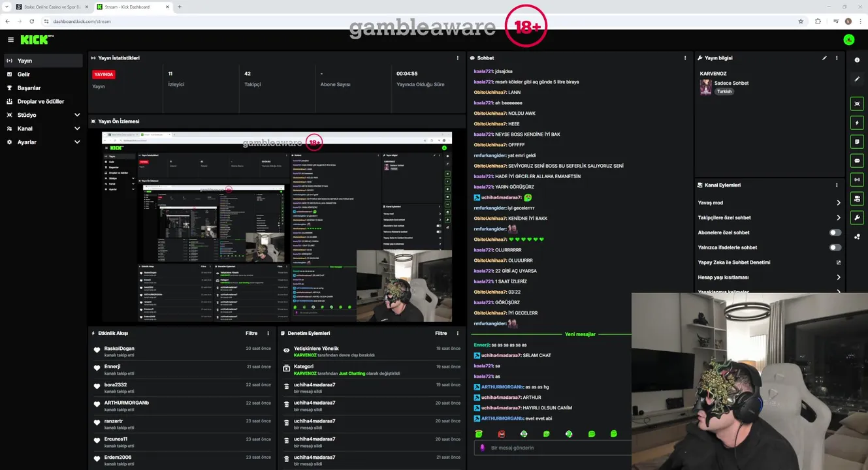Open the browser extensions puzzle icon
This screenshot has height=470, width=868.
click(818, 22)
